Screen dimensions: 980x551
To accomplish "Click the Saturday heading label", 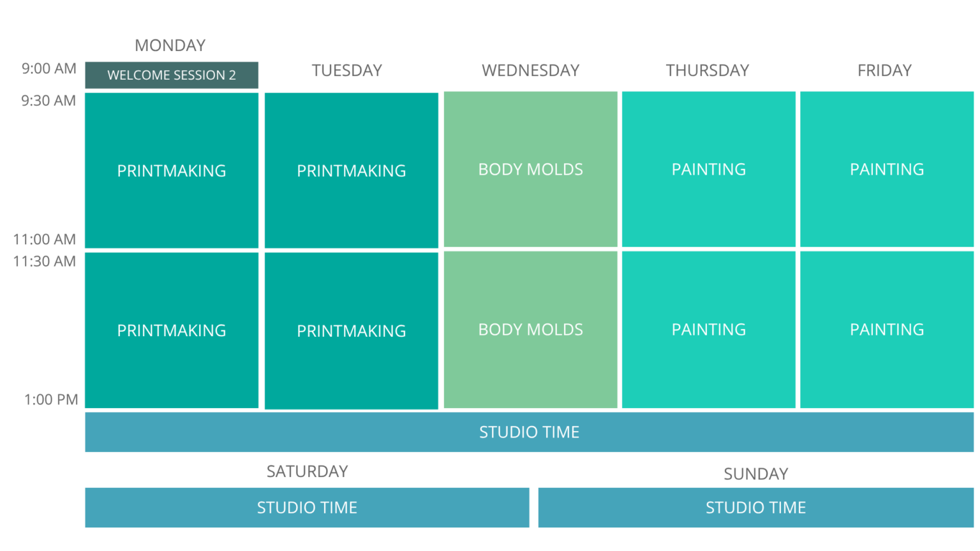I will coord(307,471).
